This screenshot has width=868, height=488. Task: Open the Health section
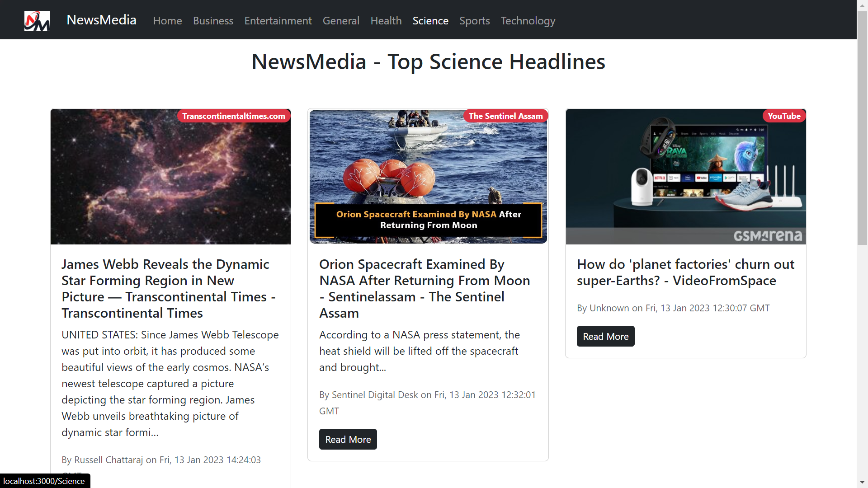click(x=386, y=21)
